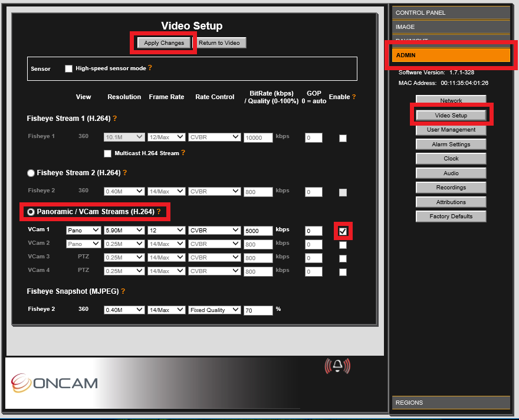Select Fisheye Stream 2 radio button

pos(31,173)
